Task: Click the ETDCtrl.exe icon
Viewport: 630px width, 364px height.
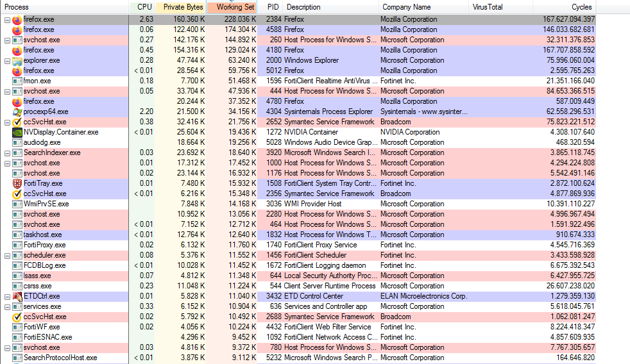Action: pos(17,296)
